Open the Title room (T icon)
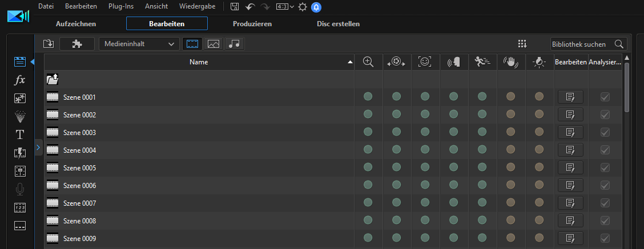Image resolution: width=644 pixels, height=249 pixels. pyautogui.click(x=20, y=134)
